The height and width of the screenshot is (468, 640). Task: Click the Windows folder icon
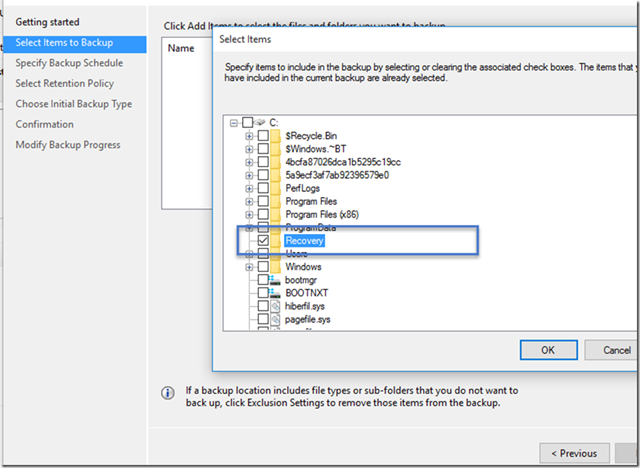click(276, 267)
